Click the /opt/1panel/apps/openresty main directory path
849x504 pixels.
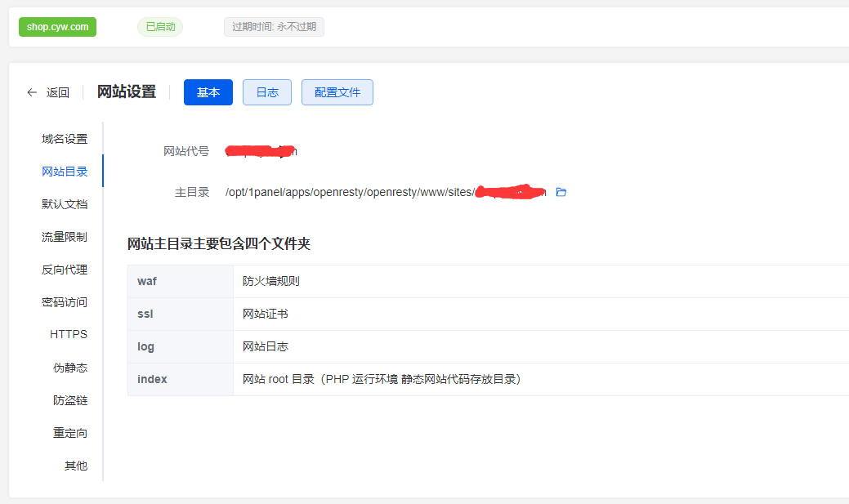386,192
